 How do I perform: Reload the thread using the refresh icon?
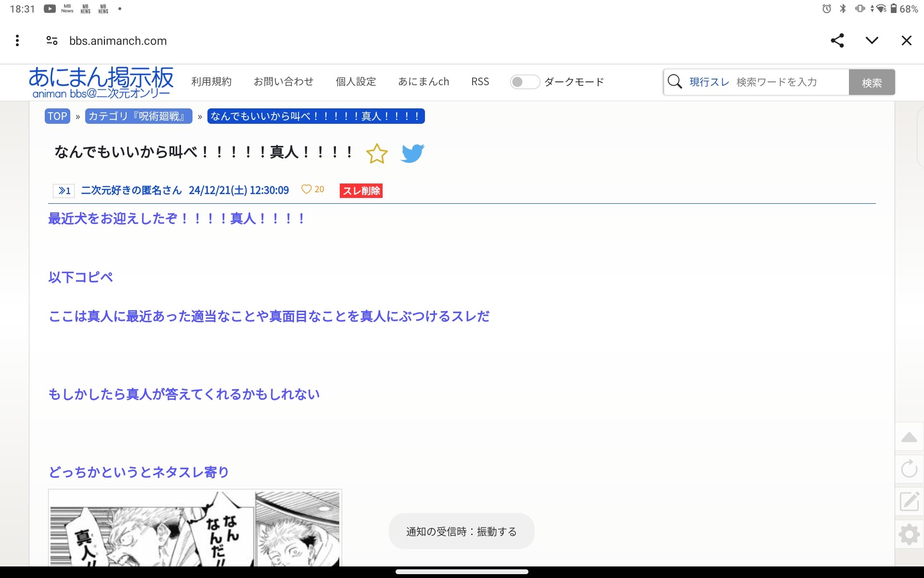point(909,469)
